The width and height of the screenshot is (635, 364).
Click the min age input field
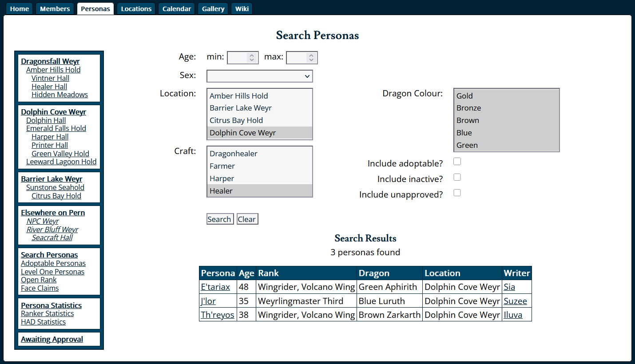[x=238, y=58]
